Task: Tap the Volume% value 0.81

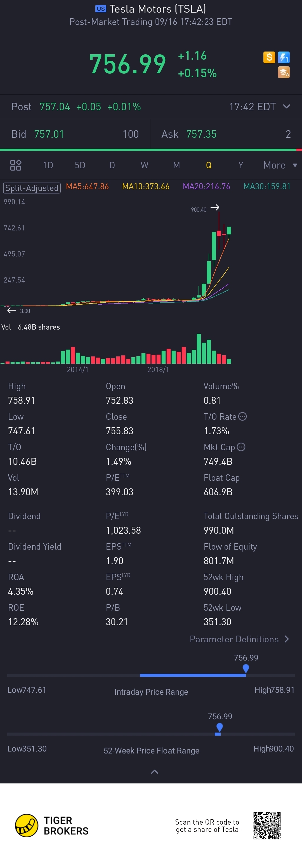Action: (x=212, y=400)
